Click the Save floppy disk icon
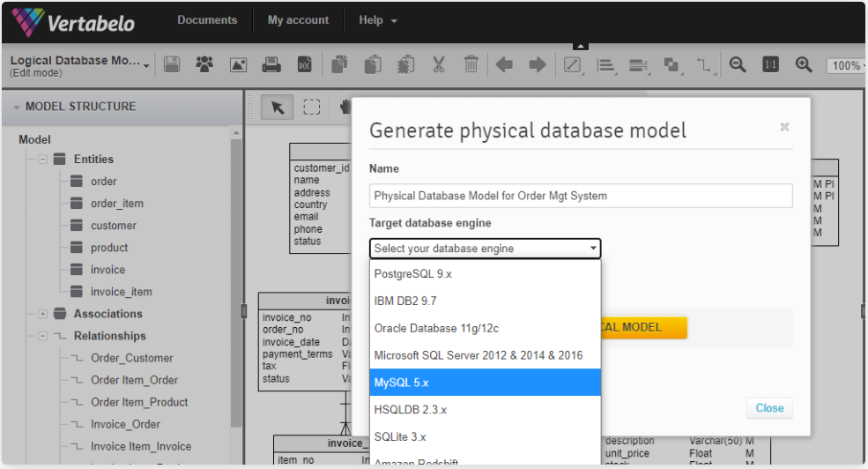 click(x=172, y=64)
